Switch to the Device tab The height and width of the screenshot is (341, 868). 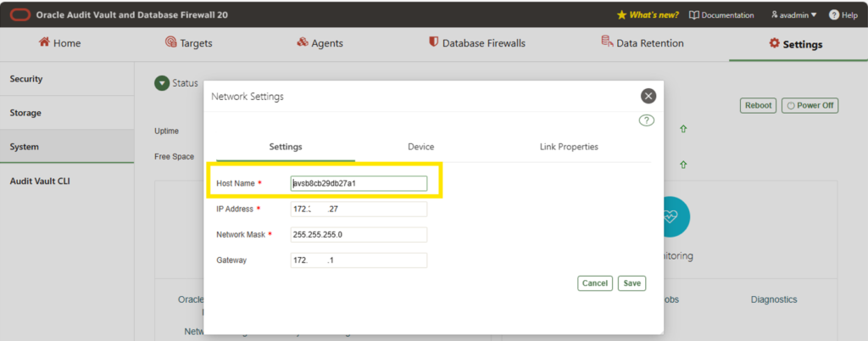click(x=420, y=147)
